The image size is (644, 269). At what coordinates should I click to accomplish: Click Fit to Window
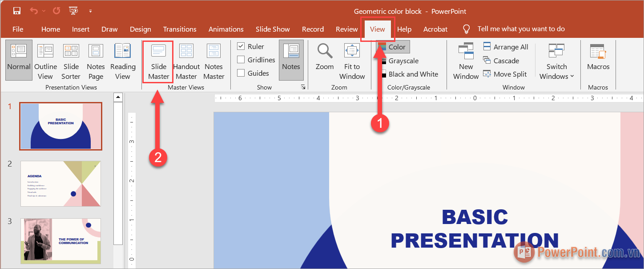(352, 61)
